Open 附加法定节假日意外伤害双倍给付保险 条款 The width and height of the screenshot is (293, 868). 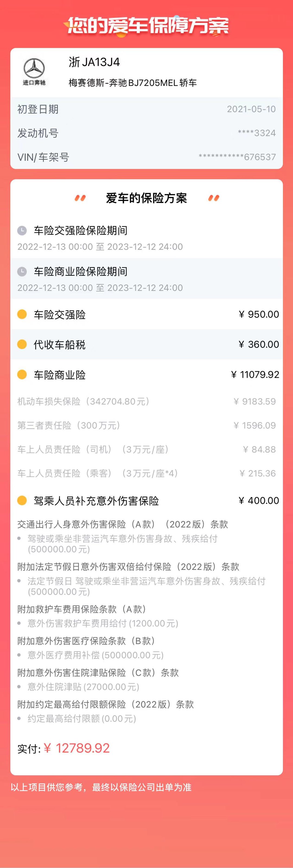128,567
